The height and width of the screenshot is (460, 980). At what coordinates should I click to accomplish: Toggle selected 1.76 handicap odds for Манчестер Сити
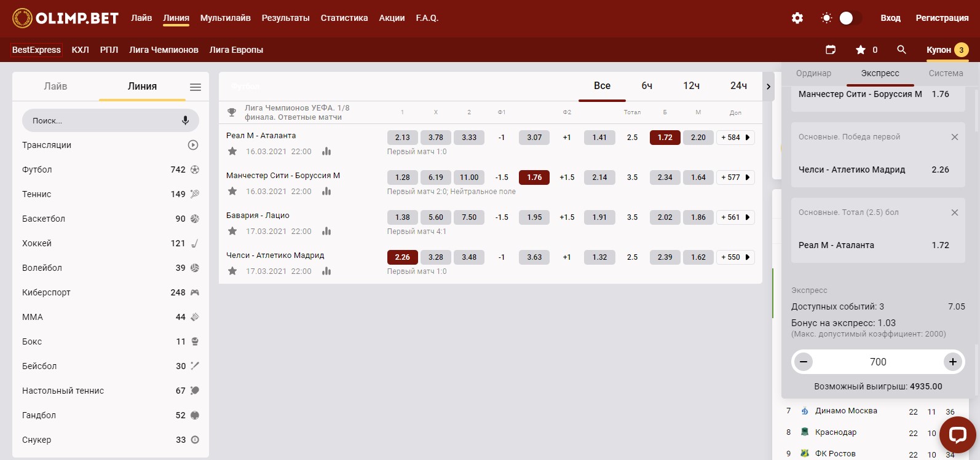534,177
